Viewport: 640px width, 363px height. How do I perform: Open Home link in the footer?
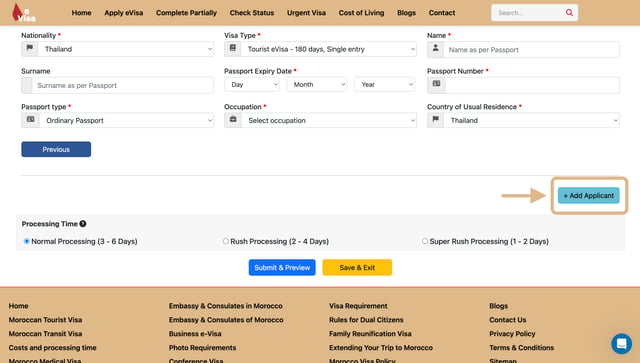coord(18,306)
